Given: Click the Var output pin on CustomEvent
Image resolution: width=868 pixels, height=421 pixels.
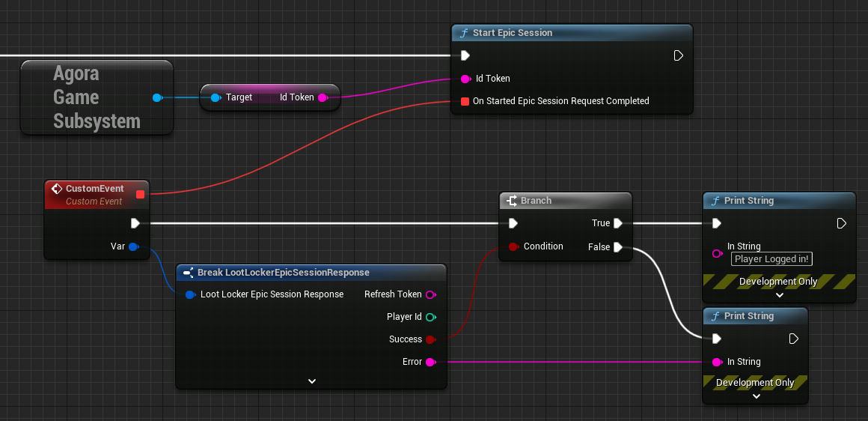Looking at the screenshot, I should (133, 246).
